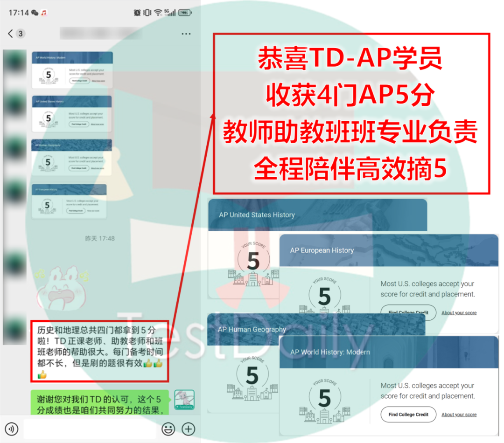Tap the music note notification icon

coord(44,13)
